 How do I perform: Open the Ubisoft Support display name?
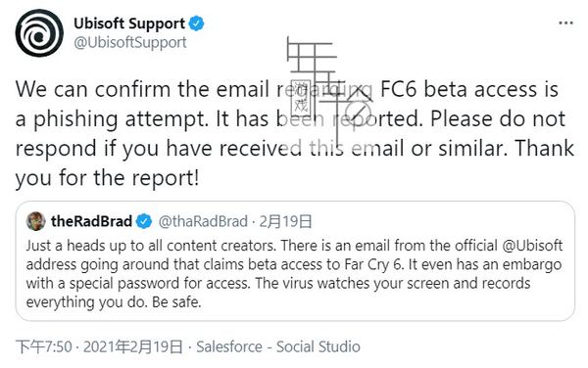tap(129, 23)
